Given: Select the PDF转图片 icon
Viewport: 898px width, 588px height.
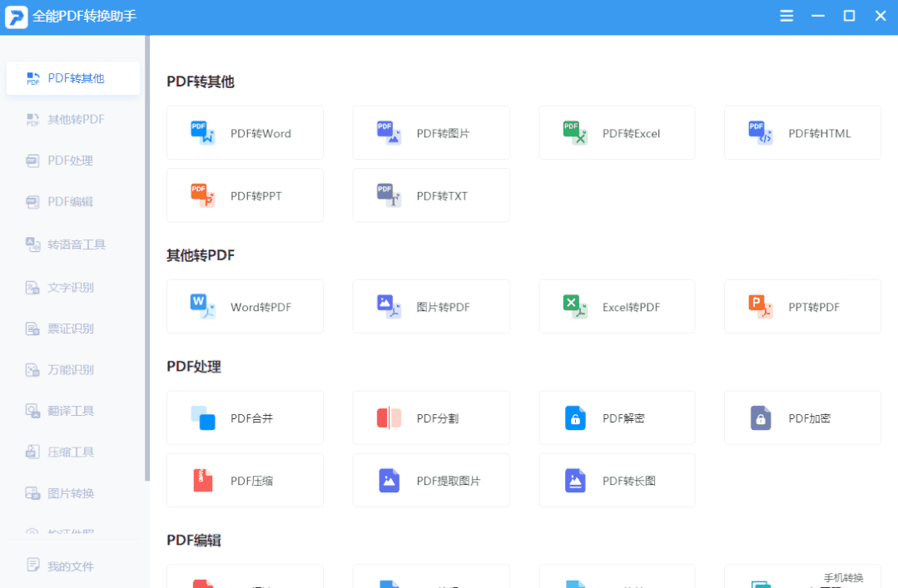Looking at the screenshot, I should [389, 133].
